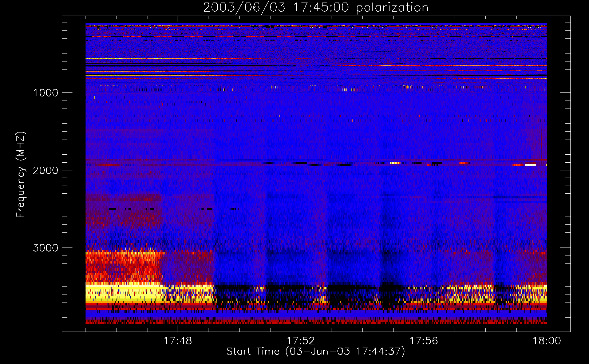The width and height of the screenshot is (589, 364).
Task: Click the 'Start Time (03-Jun-03 17:44:37)' label
Action: [x=316, y=352]
